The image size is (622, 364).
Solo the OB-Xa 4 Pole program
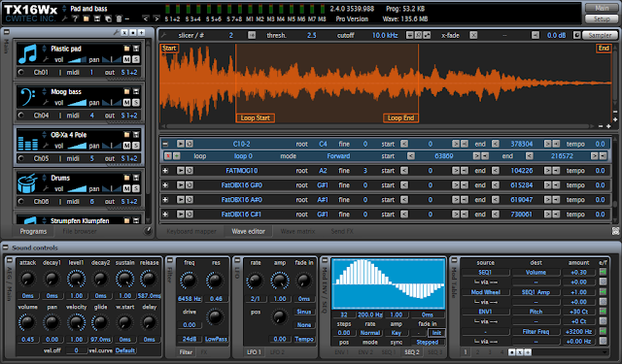pyautogui.click(x=136, y=146)
